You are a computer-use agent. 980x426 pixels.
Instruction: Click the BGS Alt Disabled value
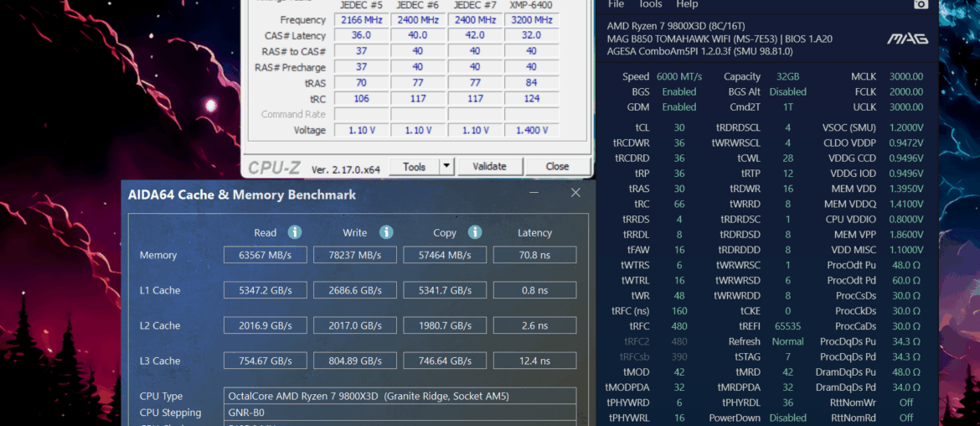pyautogui.click(x=787, y=91)
